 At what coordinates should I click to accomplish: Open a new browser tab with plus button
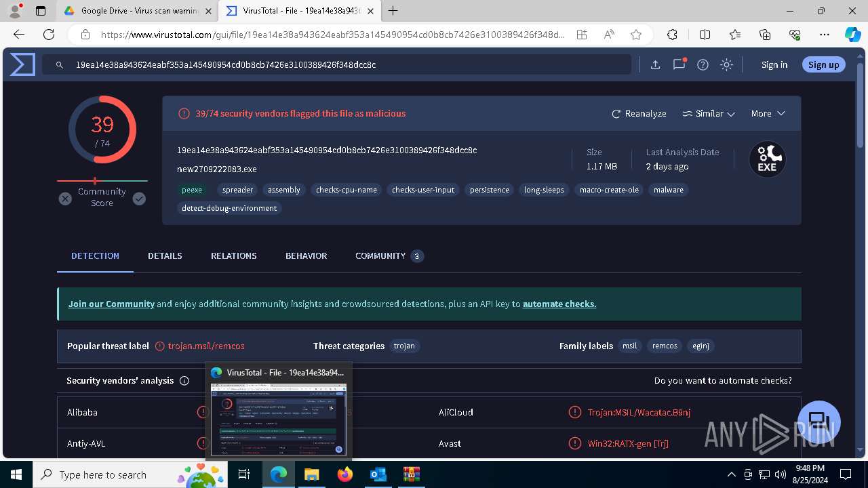pyautogui.click(x=393, y=11)
